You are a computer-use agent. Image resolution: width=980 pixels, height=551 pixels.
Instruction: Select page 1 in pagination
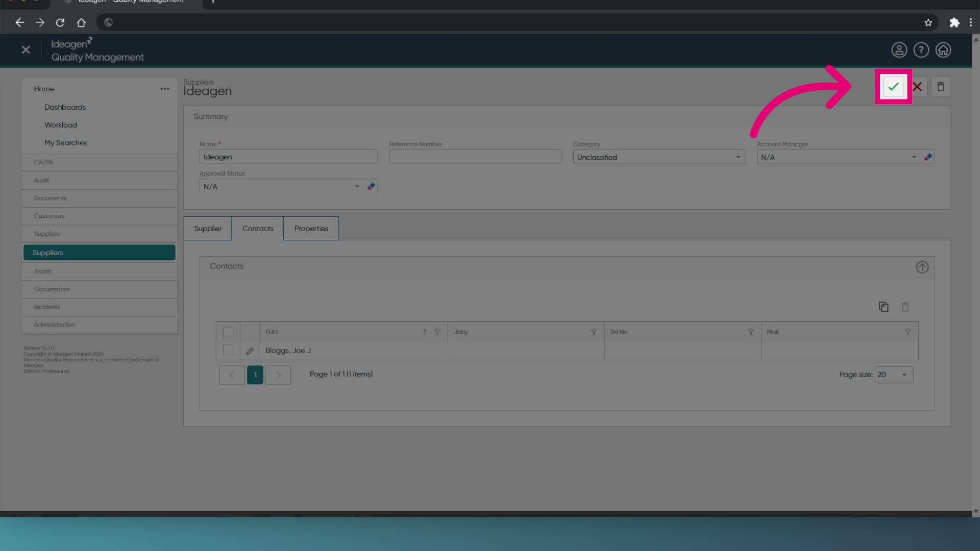(255, 375)
